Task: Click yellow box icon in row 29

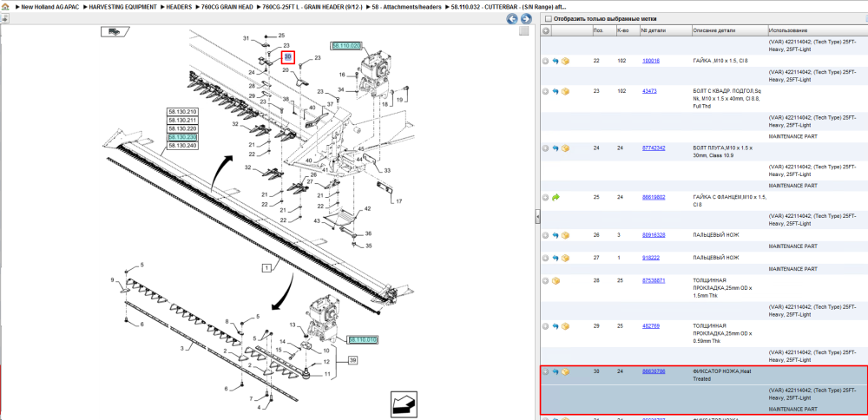Action: [565, 326]
